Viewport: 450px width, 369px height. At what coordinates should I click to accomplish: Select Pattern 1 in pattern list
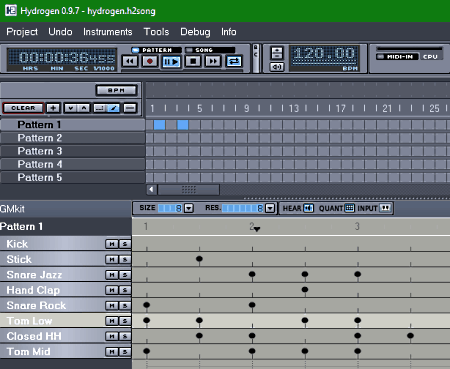pyautogui.click(x=72, y=125)
